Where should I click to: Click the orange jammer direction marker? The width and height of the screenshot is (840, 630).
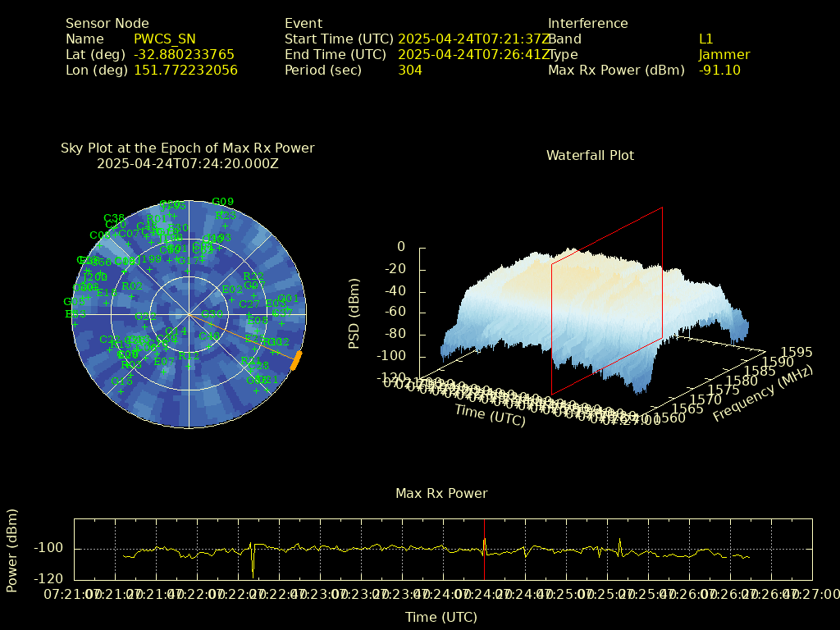296,361
